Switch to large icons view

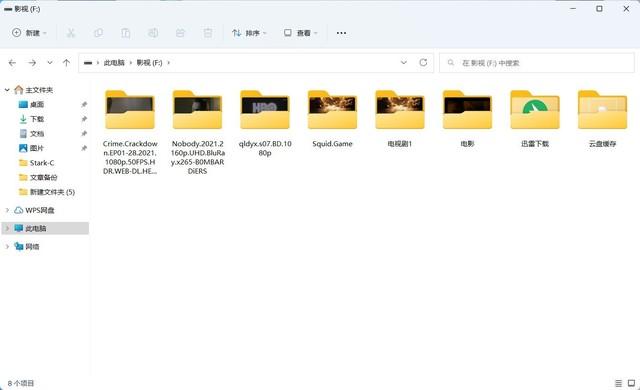tap(631, 383)
